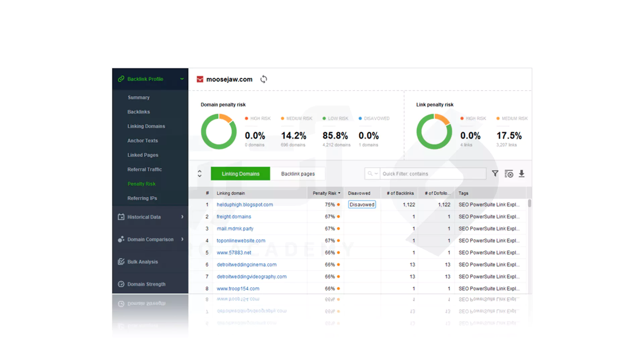The width and height of the screenshot is (644, 362).
Task: Collapse the Backlink Profile section chevron
Action: coord(182,79)
